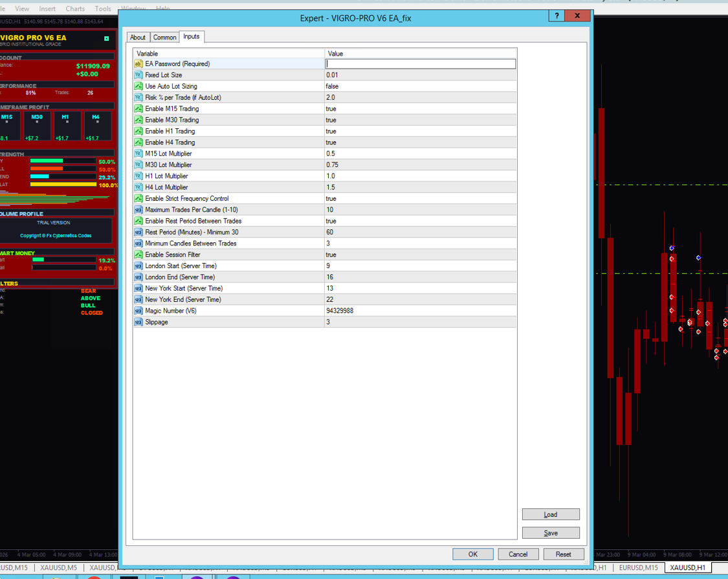728x579 pixels.
Task: Click the London Start row icon
Action: pyautogui.click(x=138, y=266)
